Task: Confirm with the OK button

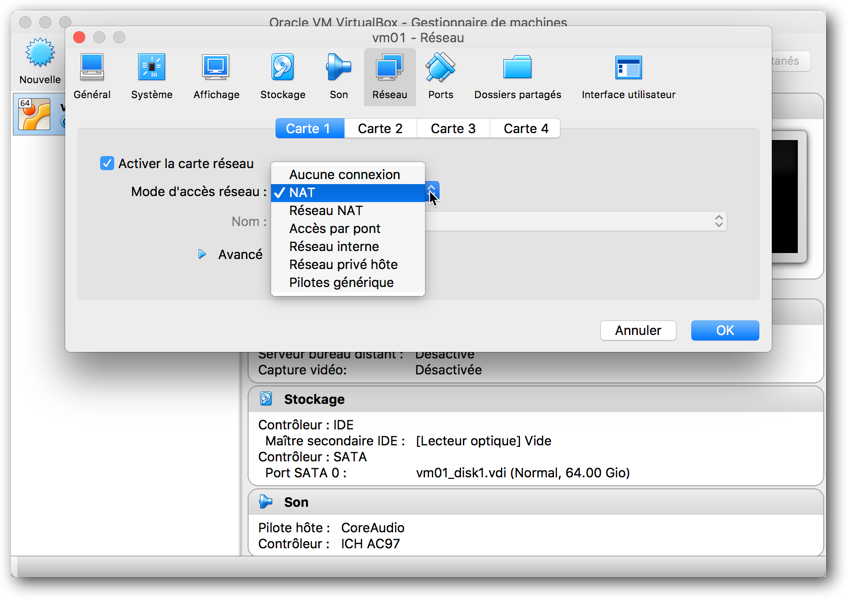Action: pos(725,330)
